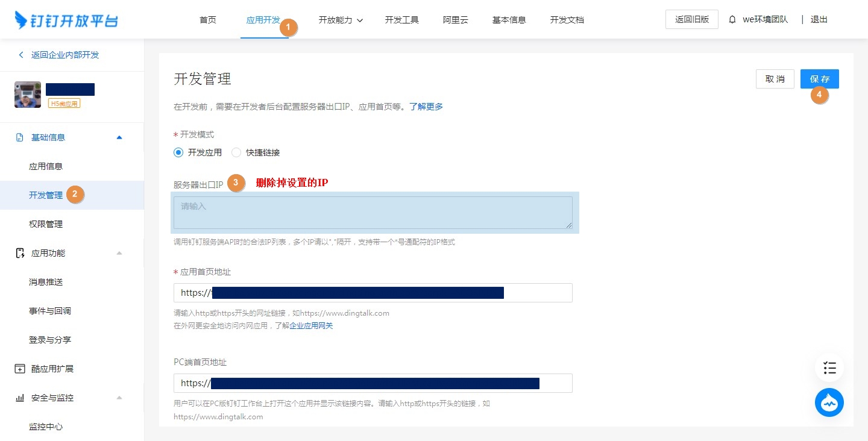The image size is (868, 441).
Task: Select the 开发应用 radio button
Action: [x=178, y=152]
